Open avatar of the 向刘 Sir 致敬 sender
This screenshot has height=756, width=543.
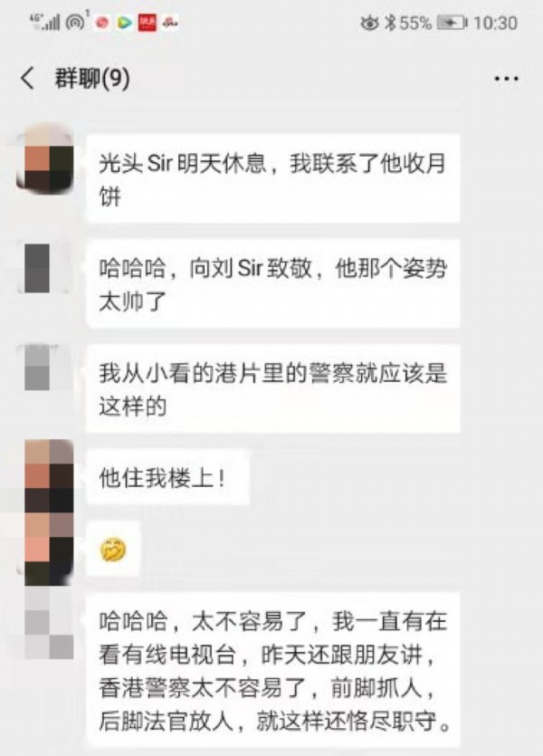tap(41, 268)
